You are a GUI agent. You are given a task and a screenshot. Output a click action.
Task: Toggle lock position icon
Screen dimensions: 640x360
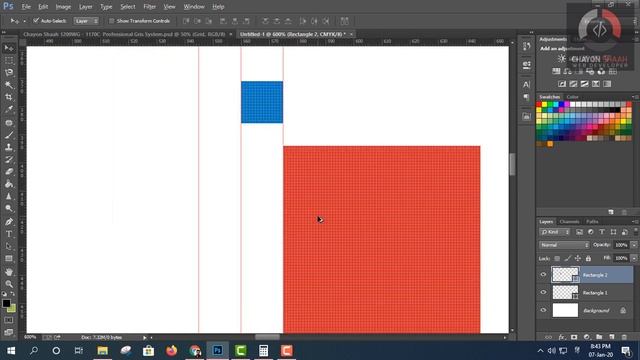pyautogui.click(x=578, y=258)
